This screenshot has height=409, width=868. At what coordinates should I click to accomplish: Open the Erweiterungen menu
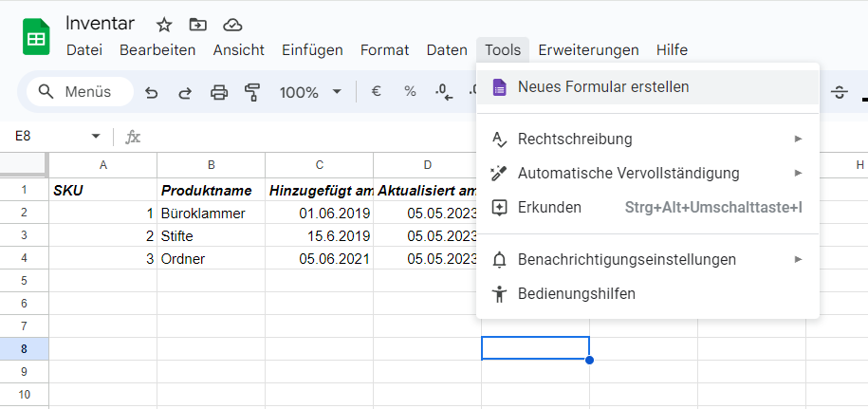(588, 50)
